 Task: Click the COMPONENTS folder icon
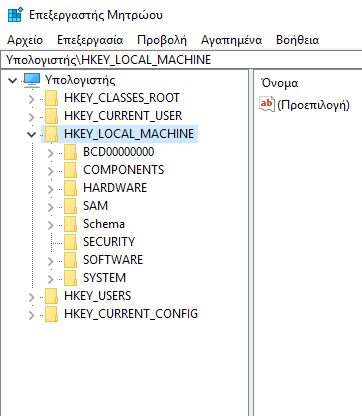tap(70, 170)
